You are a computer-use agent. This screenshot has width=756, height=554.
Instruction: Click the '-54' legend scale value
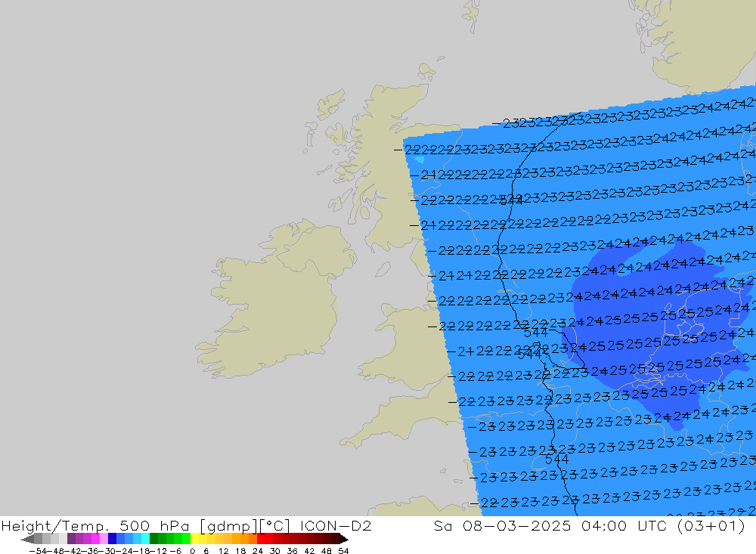[x=38, y=551]
